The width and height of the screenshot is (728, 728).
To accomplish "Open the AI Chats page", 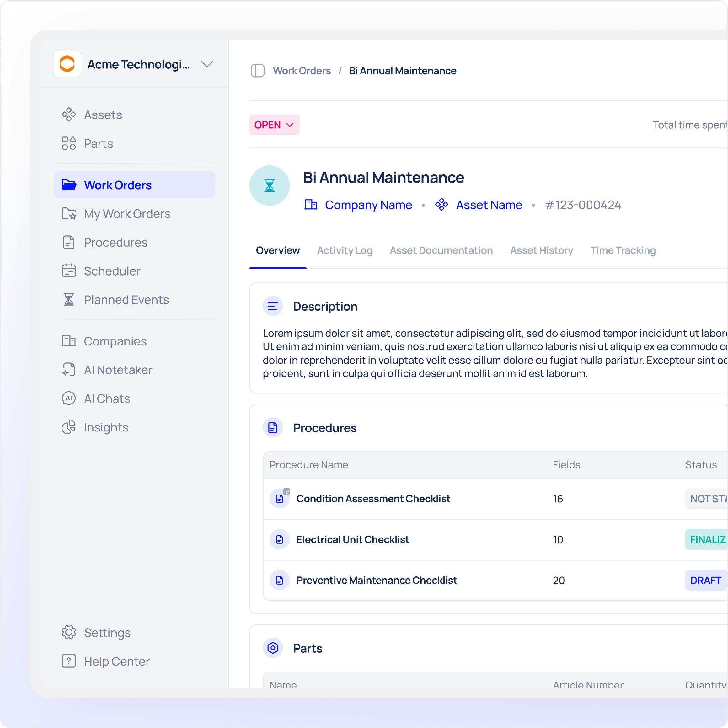I will [107, 399].
